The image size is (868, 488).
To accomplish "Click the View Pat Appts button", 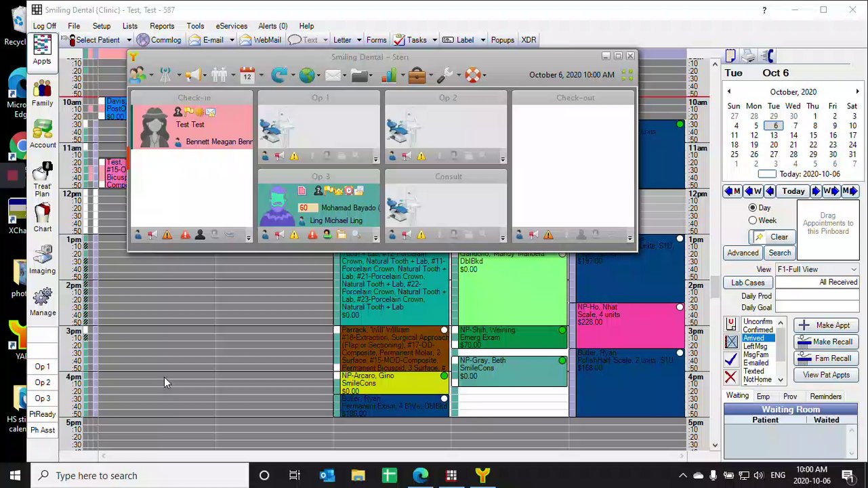I will coord(826,375).
